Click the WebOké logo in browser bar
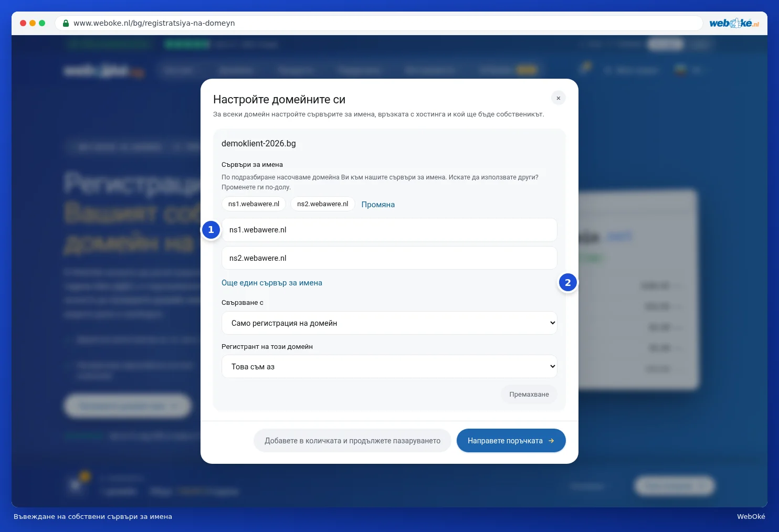Viewport: 779px width, 532px height. 734,23
